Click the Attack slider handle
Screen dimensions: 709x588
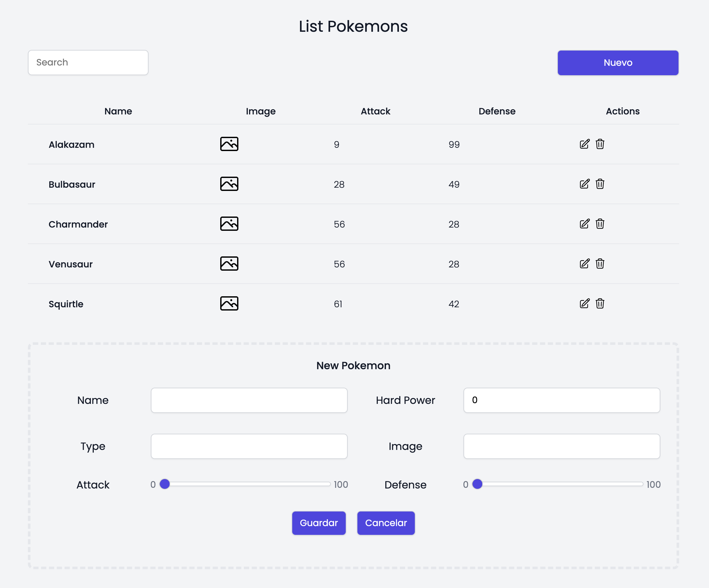pyautogui.click(x=165, y=484)
